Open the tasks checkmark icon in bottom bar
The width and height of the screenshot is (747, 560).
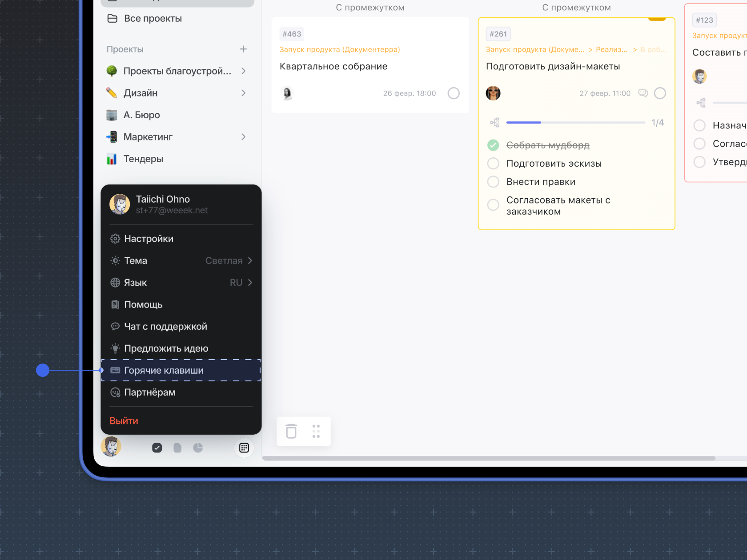pyautogui.click(x=157, y=448)
